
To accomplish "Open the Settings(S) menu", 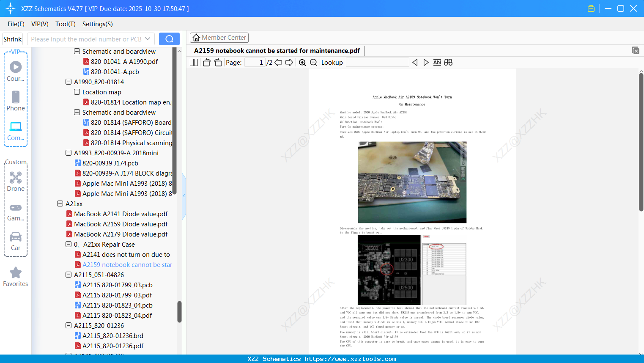I will (x=98, y=24).
